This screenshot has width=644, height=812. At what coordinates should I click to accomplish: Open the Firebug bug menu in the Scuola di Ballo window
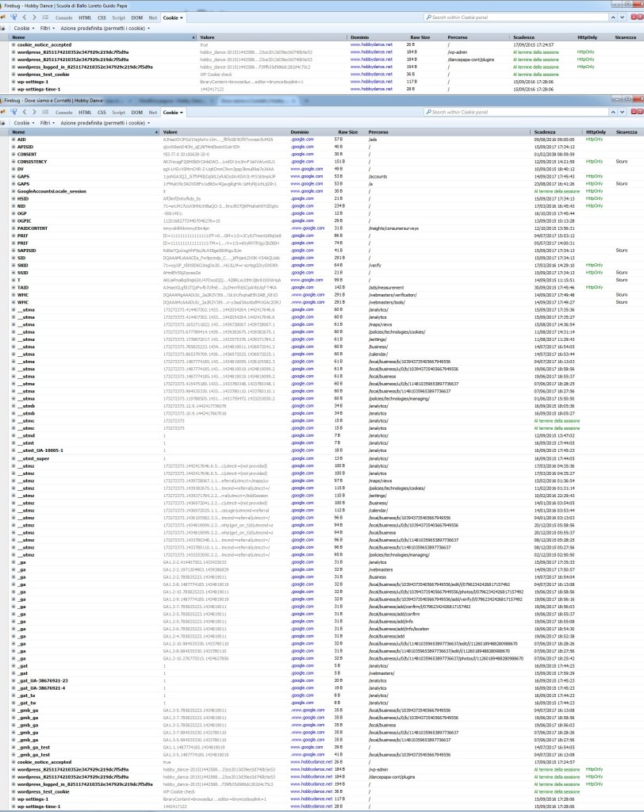3,17
